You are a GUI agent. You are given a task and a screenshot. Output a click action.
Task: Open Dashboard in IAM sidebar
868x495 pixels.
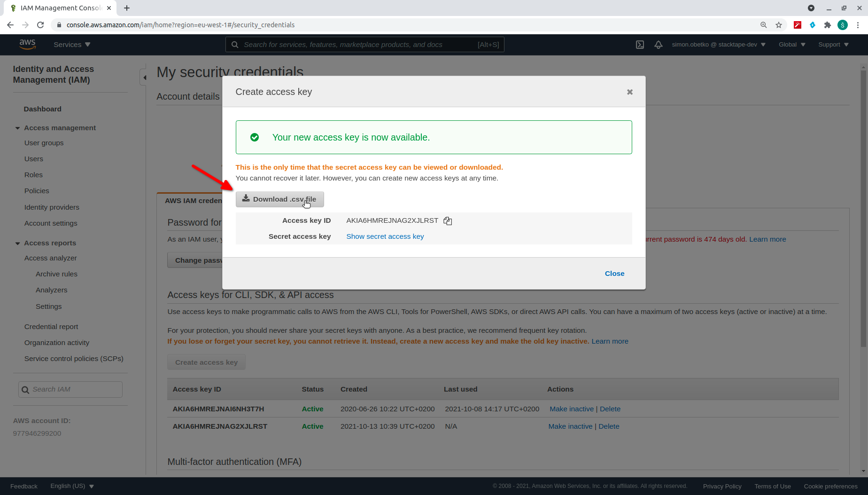click(43, 109)
